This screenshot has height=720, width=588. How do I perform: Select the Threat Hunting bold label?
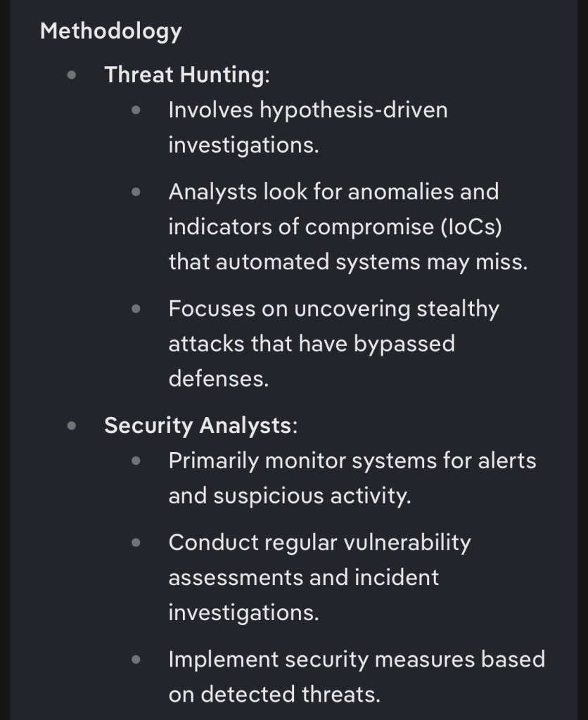click(187, 75)
